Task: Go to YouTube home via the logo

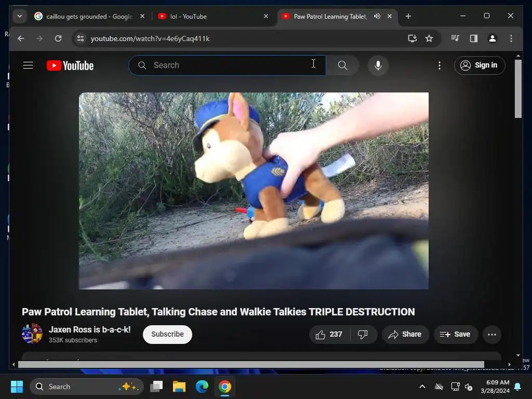Action: (70, 65)
